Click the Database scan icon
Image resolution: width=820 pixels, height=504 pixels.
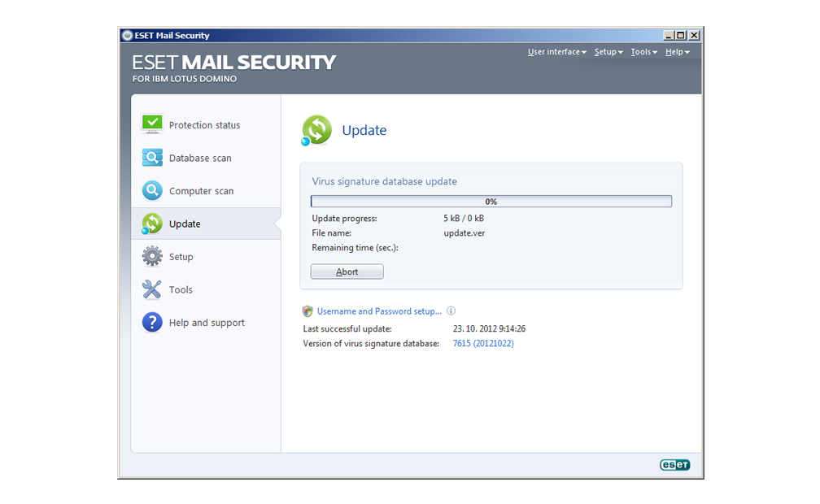pos(152,158)
